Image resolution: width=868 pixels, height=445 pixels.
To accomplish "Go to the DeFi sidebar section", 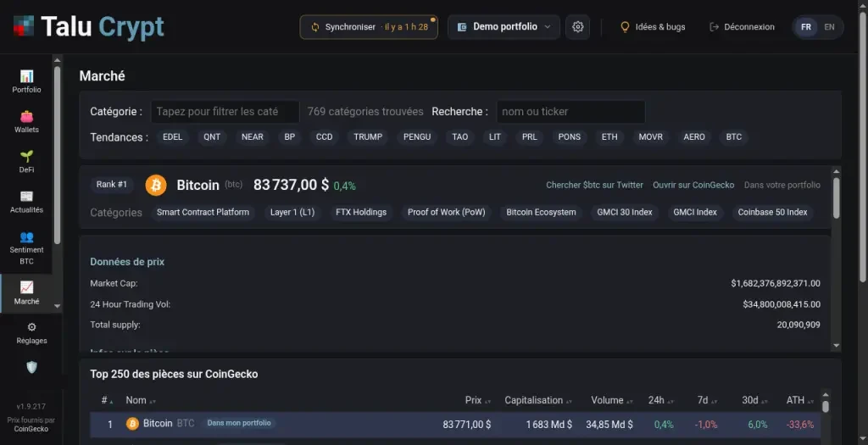I will pos(26,162).
